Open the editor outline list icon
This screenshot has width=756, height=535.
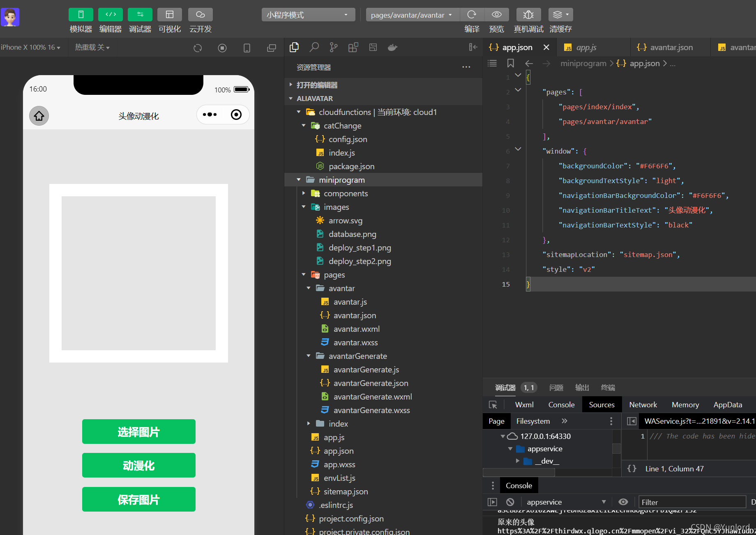(492, 63)
